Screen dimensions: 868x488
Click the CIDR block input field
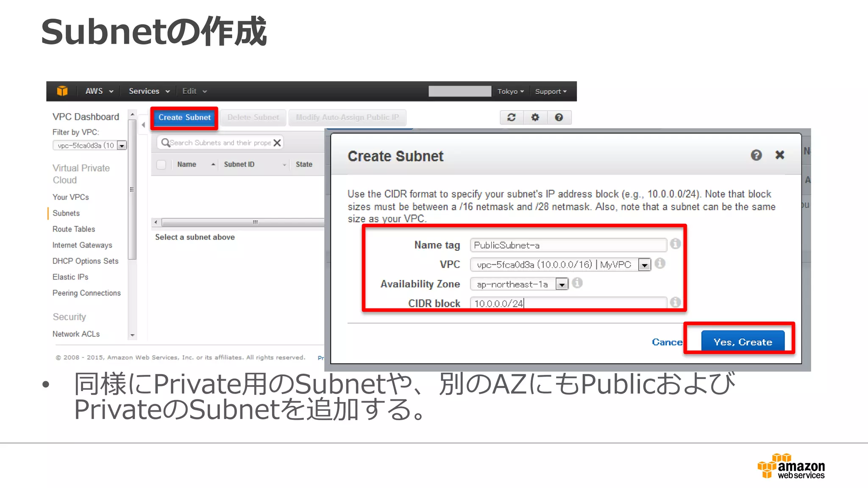(568, 303)
